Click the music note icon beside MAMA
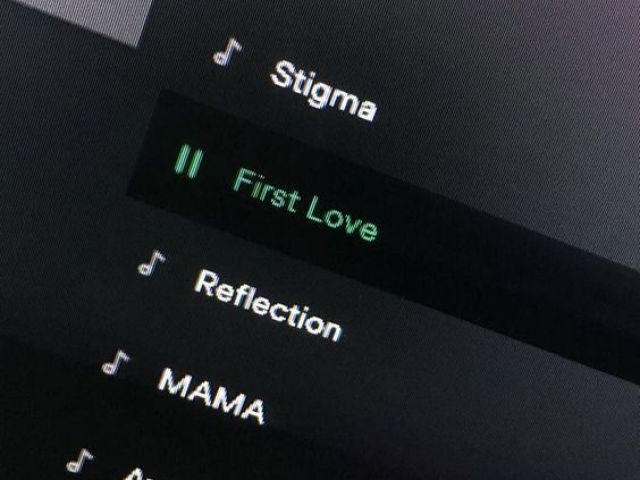The height and width of the screenshot is (480, 640). point(115,362)
